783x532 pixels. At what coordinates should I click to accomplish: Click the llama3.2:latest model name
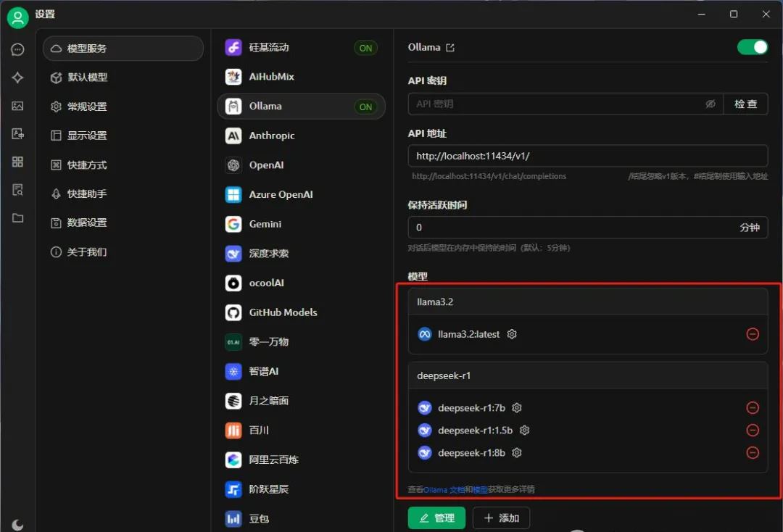pyautogui.click(x=468, y=334)
